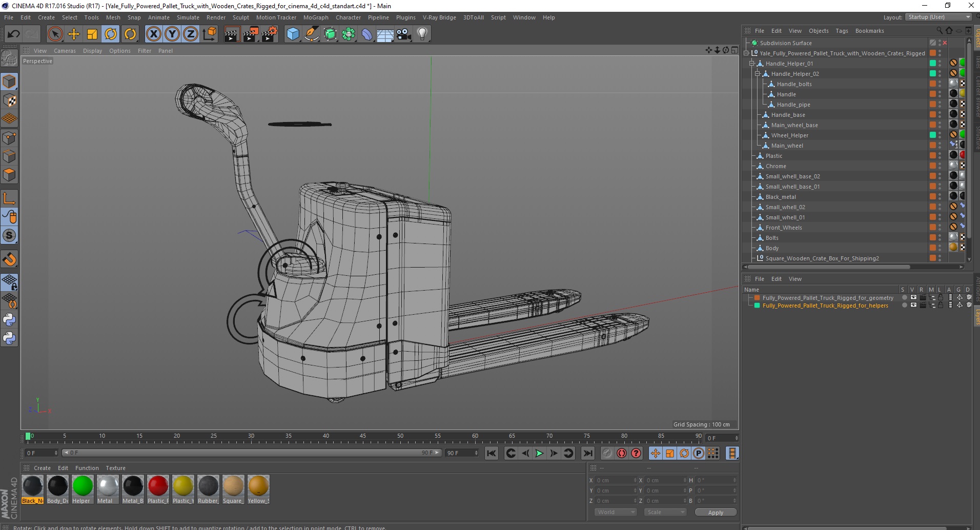This screenshot has width=980, height=530.
Task: Add a camera object
Action: (404, 34)
